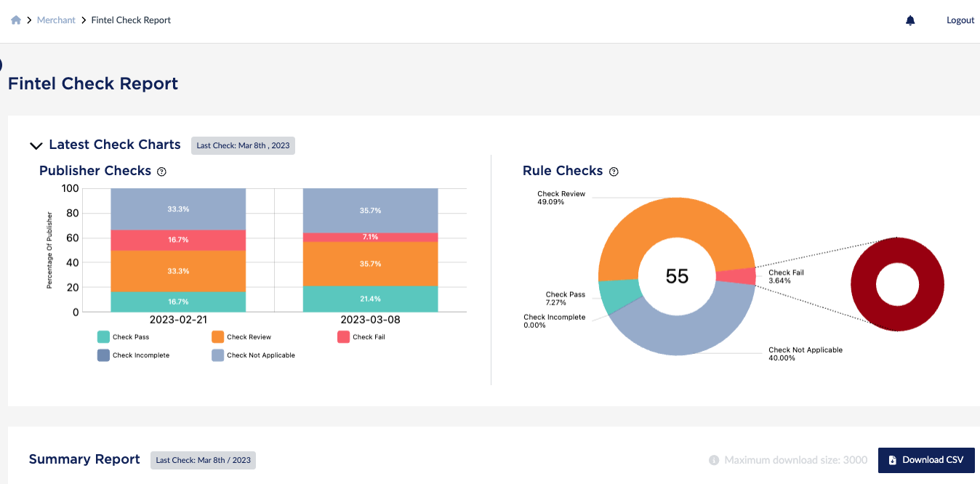Image resolution: width=980 pixels, height=484 pixels.
Task: Download the summary report CSV
Action: pos(926,460)
